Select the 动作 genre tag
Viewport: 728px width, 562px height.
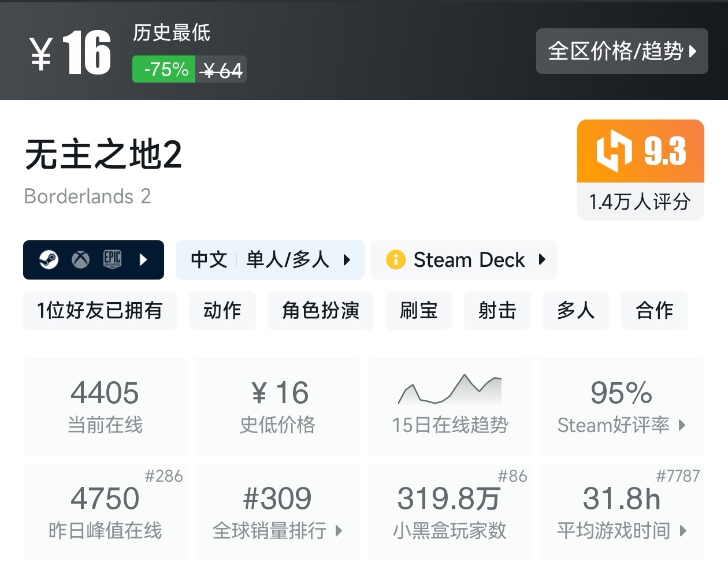[222, 311]
